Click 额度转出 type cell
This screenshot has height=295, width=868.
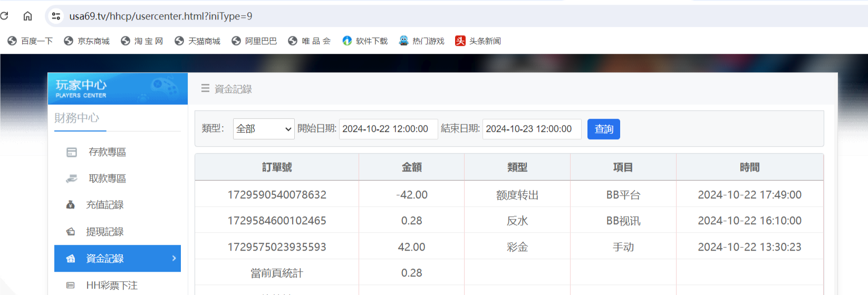point(517,195)
